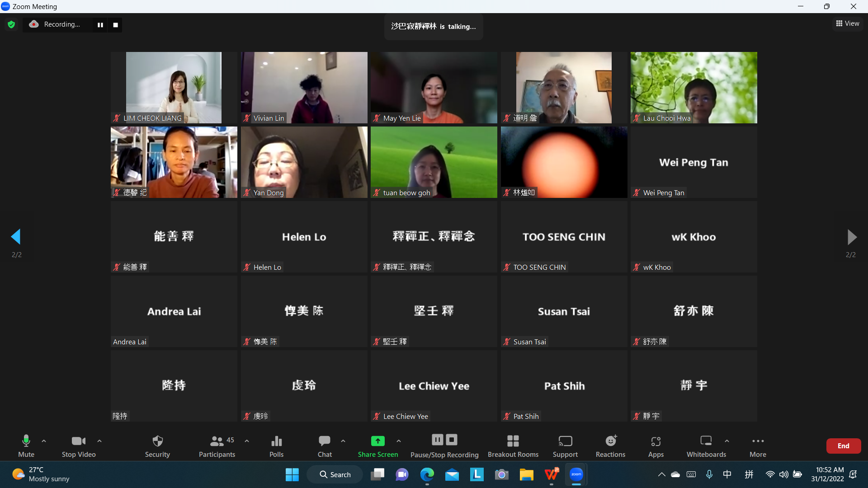Expand audio options arrow beside Mute
Screen dimensions: 868x488
(44, 441)
